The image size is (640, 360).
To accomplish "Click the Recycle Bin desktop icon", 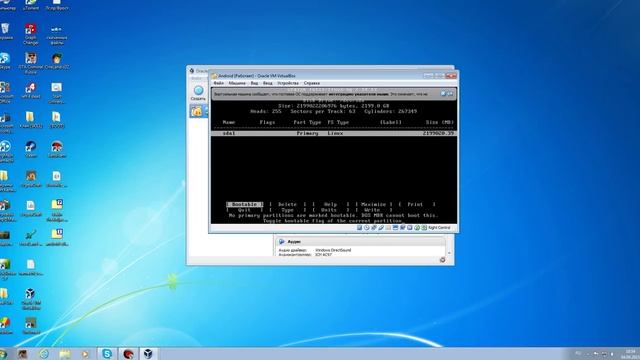I will click(5, 32).
